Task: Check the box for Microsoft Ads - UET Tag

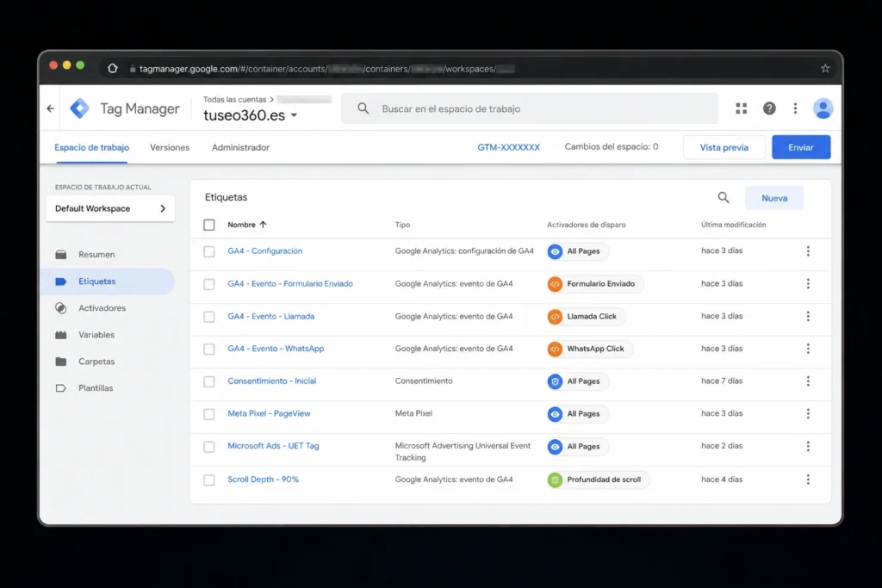Action: pos(209,447)
